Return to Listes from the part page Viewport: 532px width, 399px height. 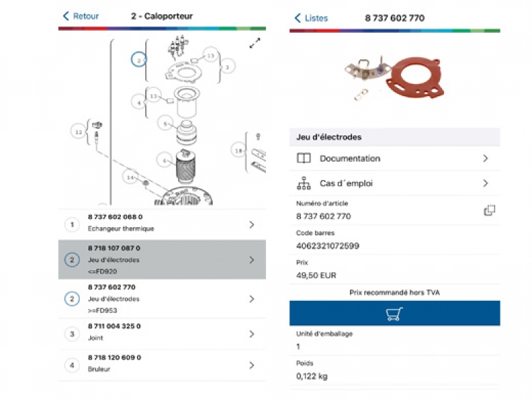(311, 18)
